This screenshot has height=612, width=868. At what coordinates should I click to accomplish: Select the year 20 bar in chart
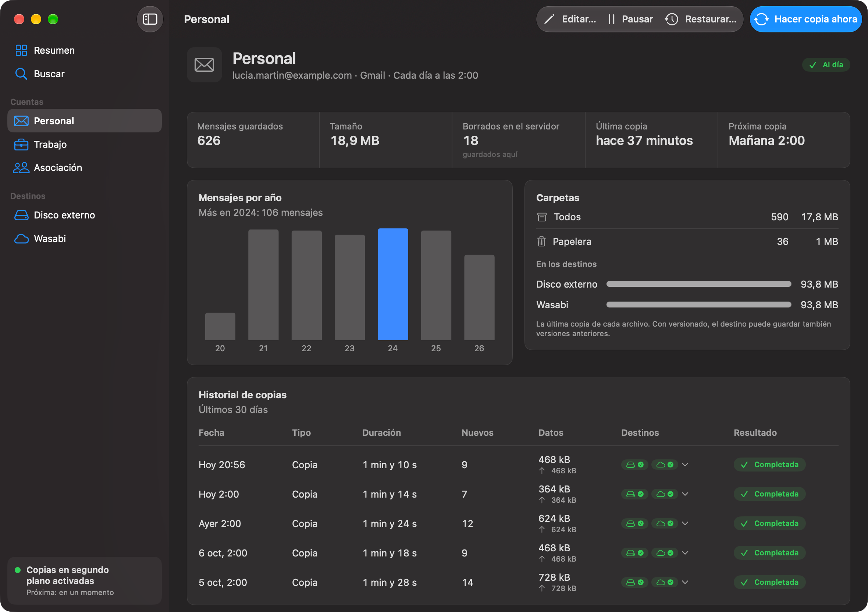[x=220, y=326]
